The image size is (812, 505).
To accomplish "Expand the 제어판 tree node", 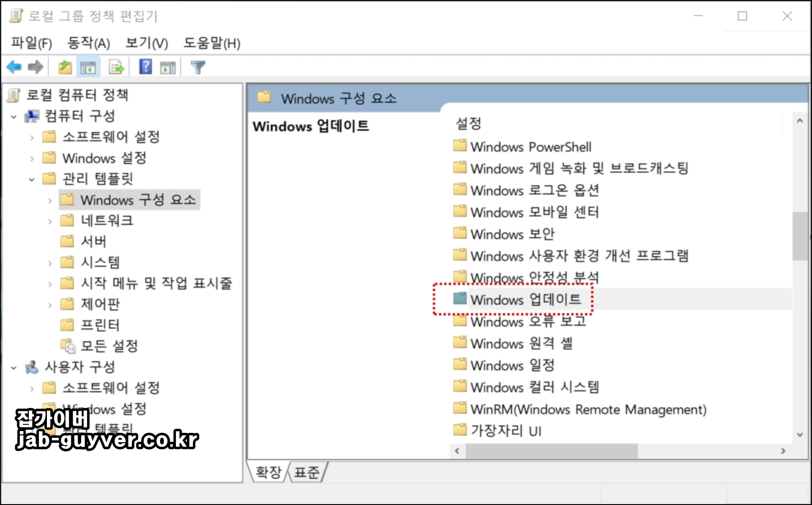I will [50, 305].
